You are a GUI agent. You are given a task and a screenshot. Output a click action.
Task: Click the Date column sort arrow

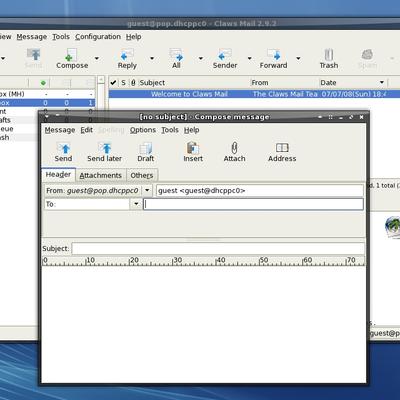click(x=382, y=82)
